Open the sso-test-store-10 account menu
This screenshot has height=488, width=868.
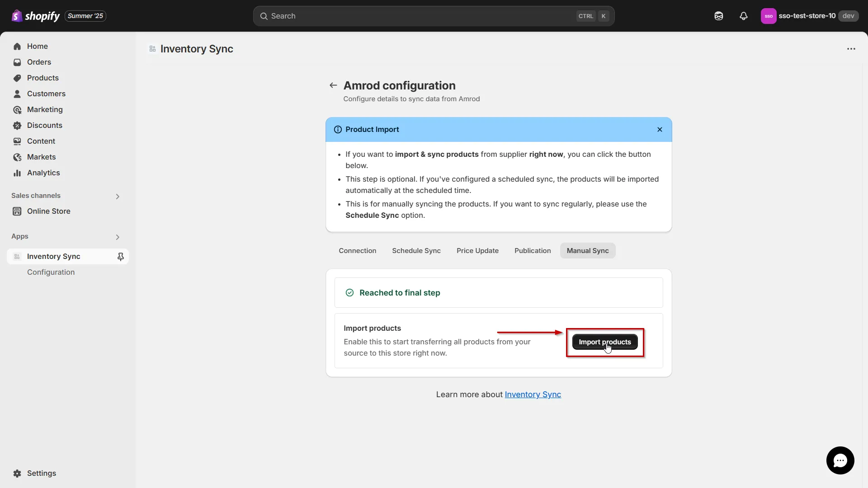(809, 16)
